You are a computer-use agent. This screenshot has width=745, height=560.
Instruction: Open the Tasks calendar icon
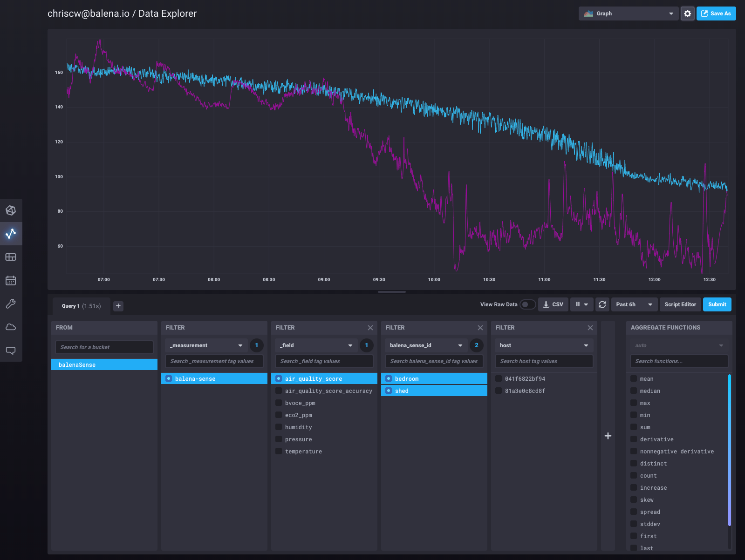11,280
